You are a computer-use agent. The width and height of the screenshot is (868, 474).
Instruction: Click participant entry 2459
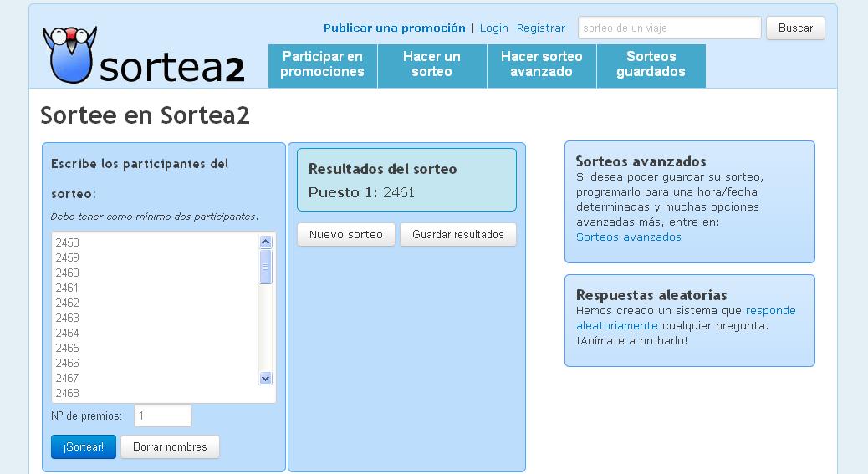(68, 257)
